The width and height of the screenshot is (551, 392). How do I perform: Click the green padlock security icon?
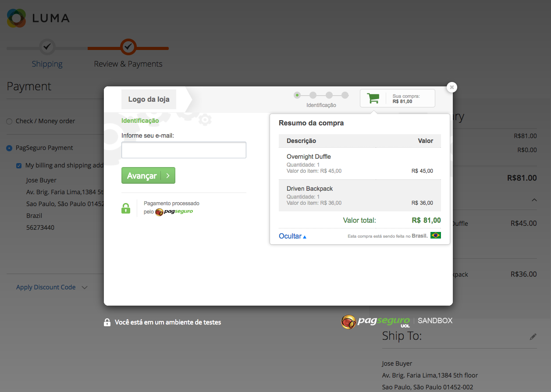tap(126, 208)
